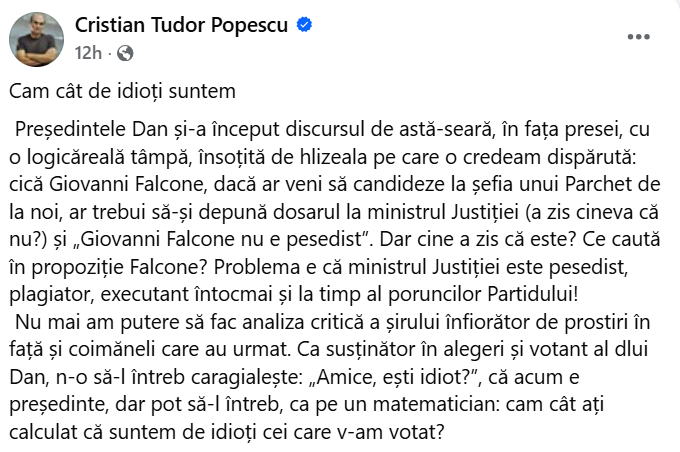Open the three-dot post options menu
Screen dimensions: 680x452
(x=638, y=36)
